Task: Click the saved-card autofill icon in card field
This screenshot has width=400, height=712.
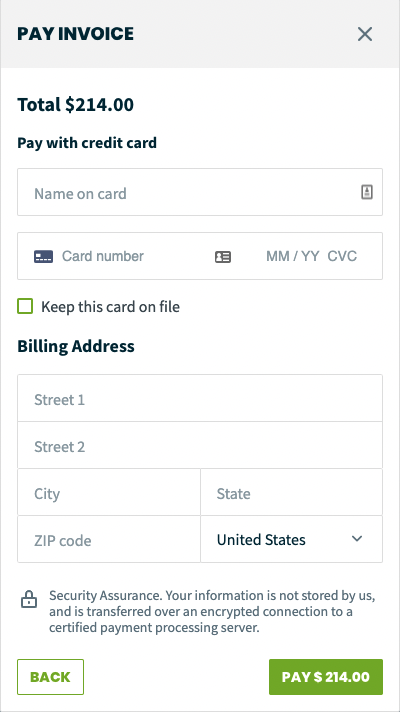Action: coord(222,257)
